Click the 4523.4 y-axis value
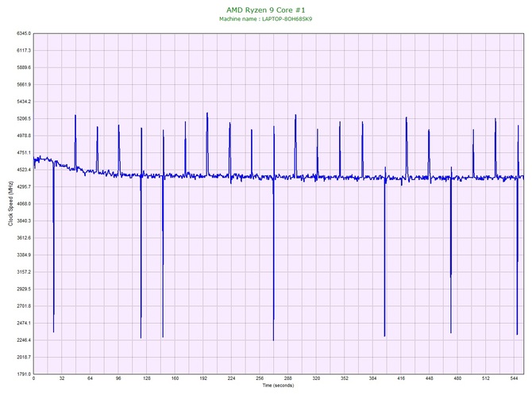This screenshot has width=532, height=399. click(24, 170)
